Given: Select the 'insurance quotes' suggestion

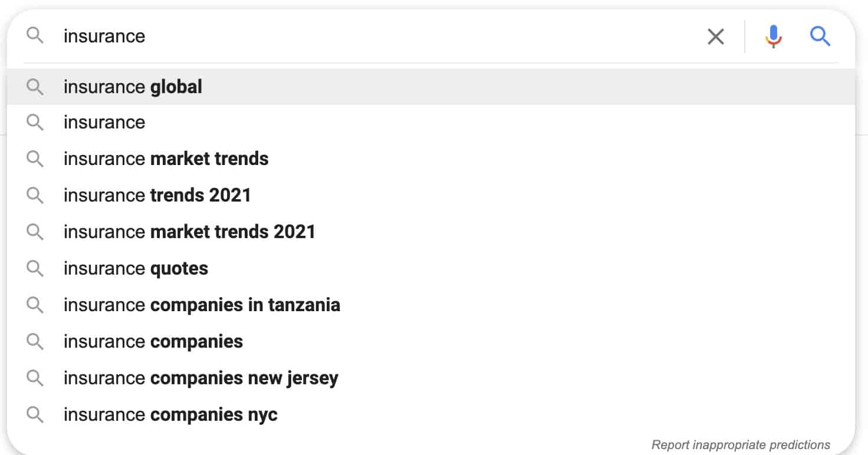Looking at the screenshot, I should click(135, 268).
